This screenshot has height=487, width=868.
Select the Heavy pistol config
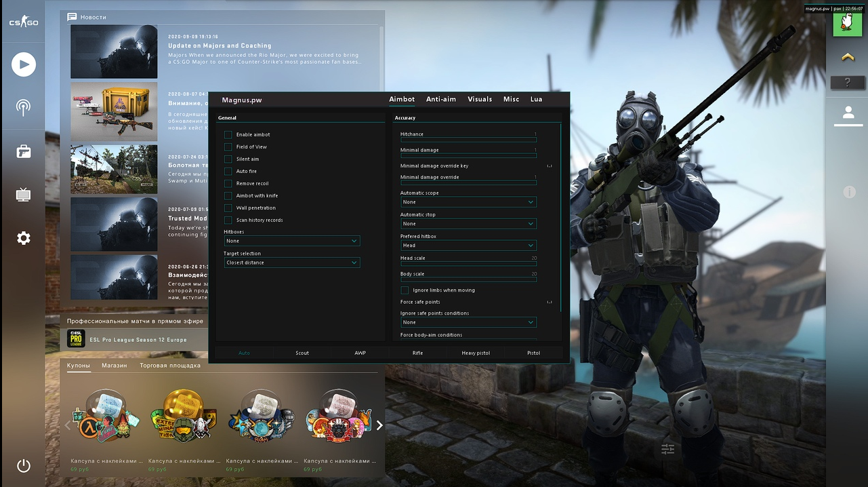[476, 353]
